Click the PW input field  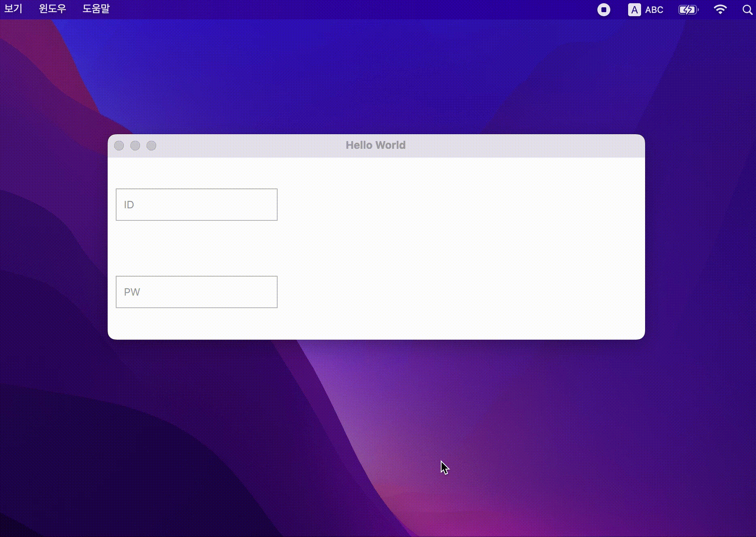(x=196, y=292)
